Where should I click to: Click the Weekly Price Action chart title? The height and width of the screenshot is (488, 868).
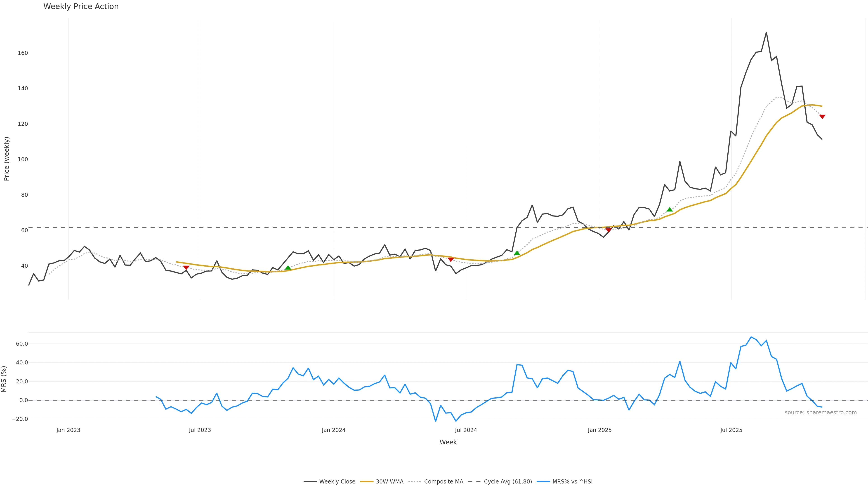coord(81,6)
